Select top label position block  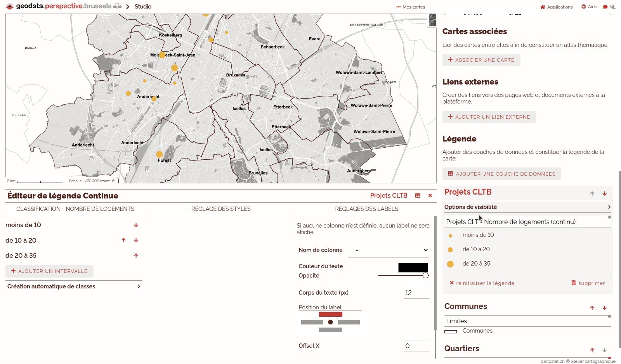click(x=330, y=314)
